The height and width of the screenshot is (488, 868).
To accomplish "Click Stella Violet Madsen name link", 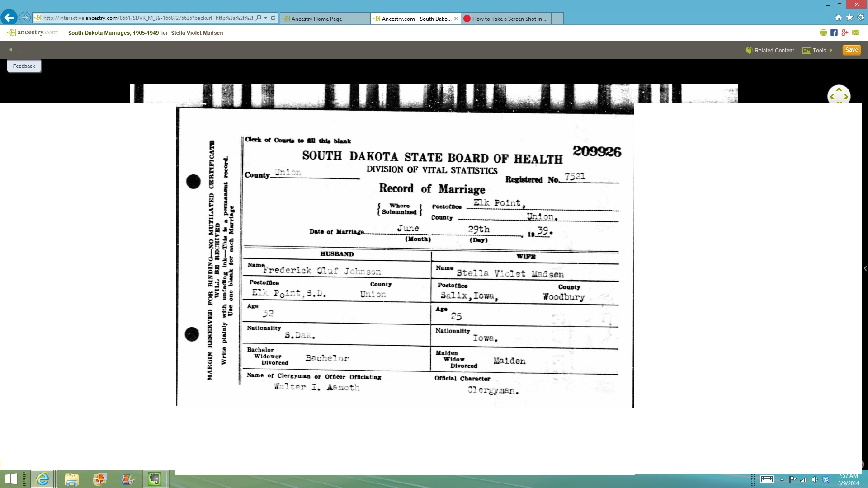I will [x=197, y=33].
